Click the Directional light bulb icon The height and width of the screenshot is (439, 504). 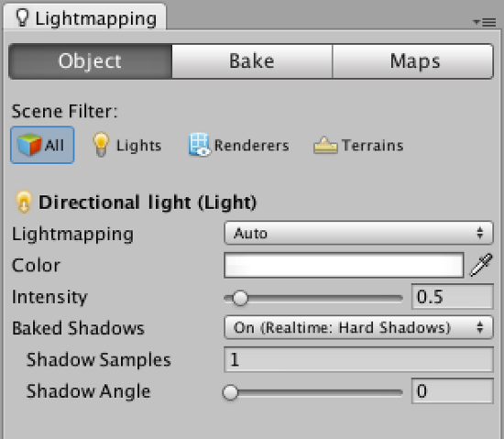(24, 202)
